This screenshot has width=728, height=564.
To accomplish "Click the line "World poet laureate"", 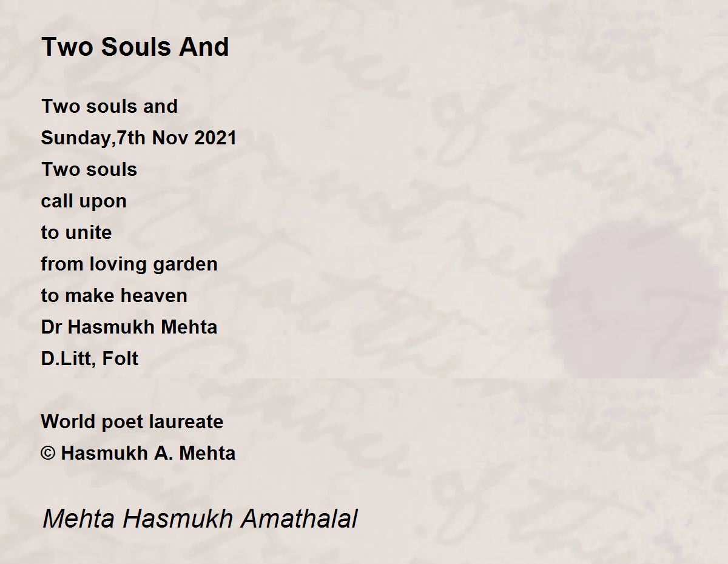I will click(132, 421).
